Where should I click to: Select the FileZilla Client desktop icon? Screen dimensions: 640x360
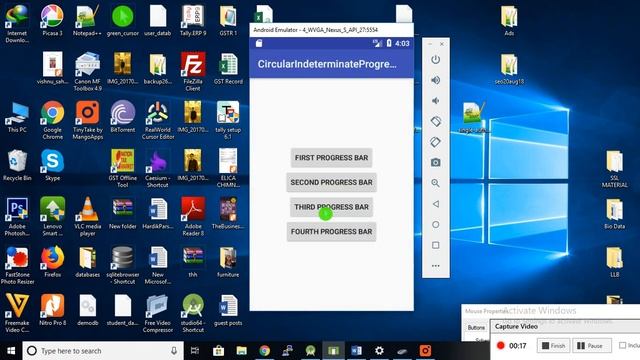[x=193, y=72]
